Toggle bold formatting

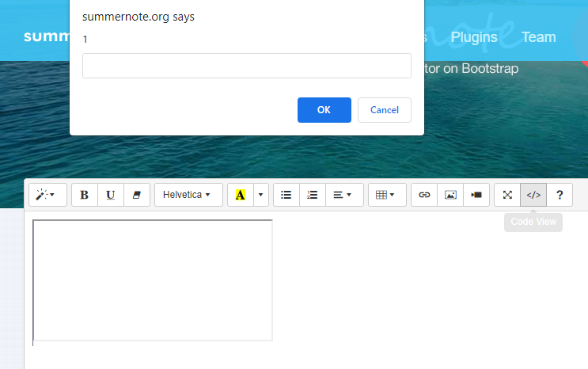pos(85,195)
